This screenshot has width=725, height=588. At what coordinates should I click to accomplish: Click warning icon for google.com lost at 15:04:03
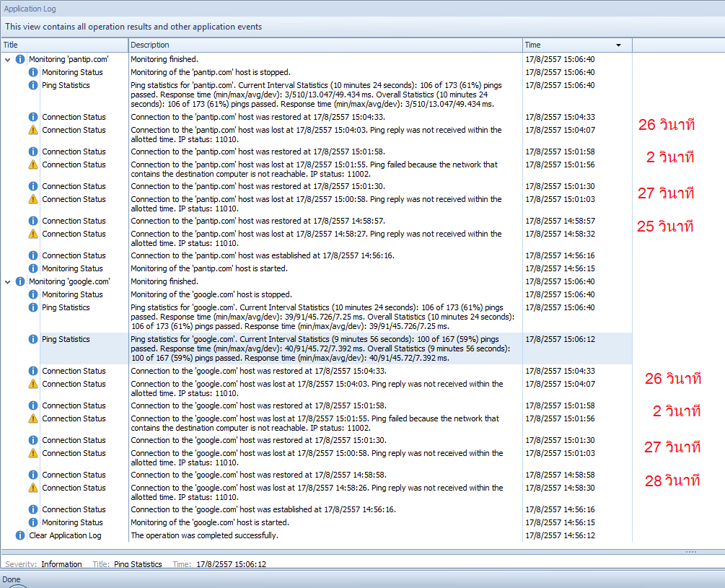point(33,384)
